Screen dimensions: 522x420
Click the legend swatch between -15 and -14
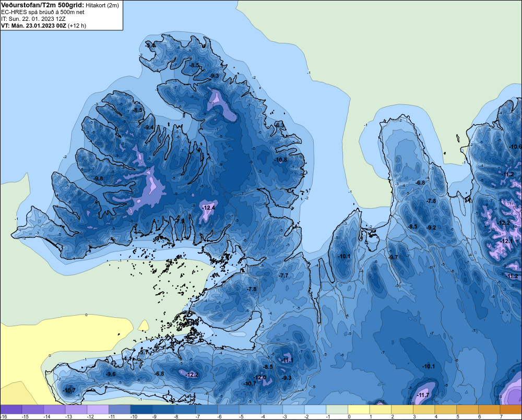[x=33, y=410]
